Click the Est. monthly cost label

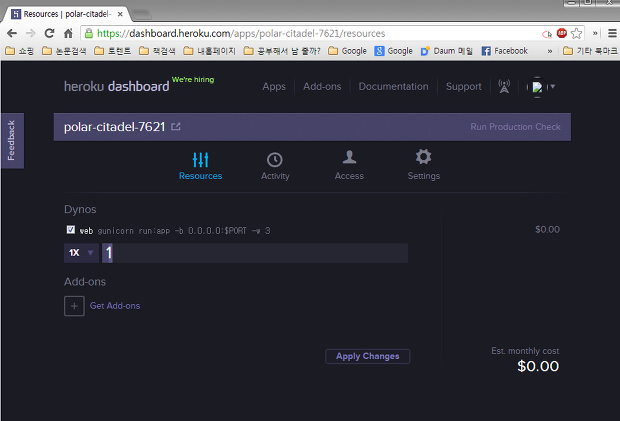click(x=525, y=351)
